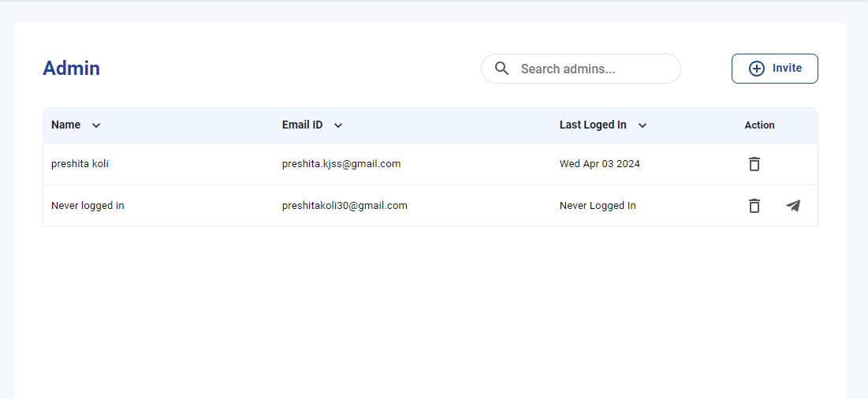Select the Wed Apr 03 2024 date cell
The image size is (868, 399).
[x=599, y=164]
